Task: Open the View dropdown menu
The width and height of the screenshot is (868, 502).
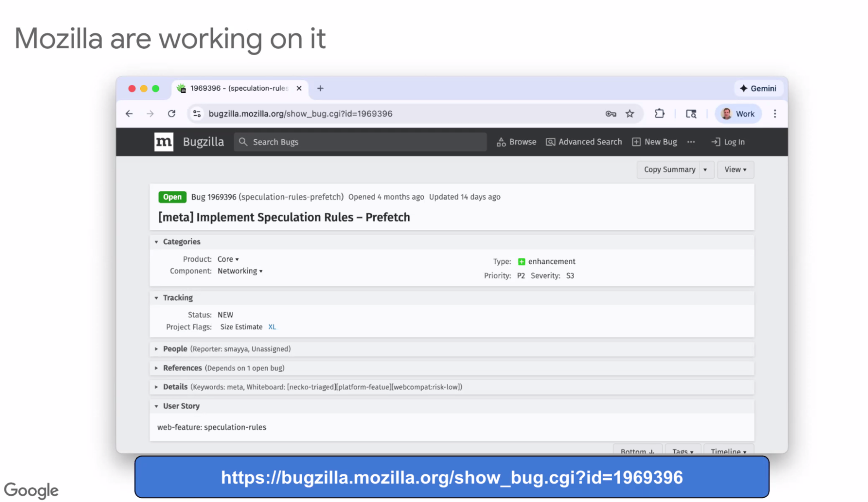Action: 735,170
